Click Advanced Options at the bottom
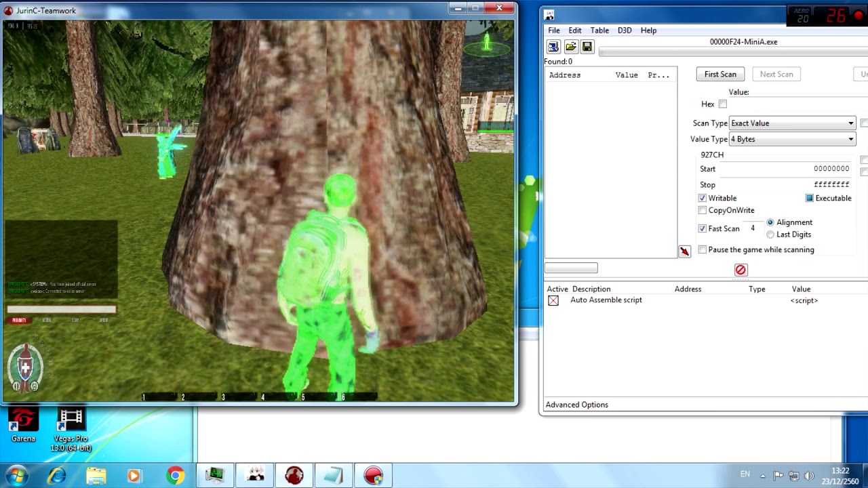The image size is (868, 488). pyautogui.click(x=577, y=405)
